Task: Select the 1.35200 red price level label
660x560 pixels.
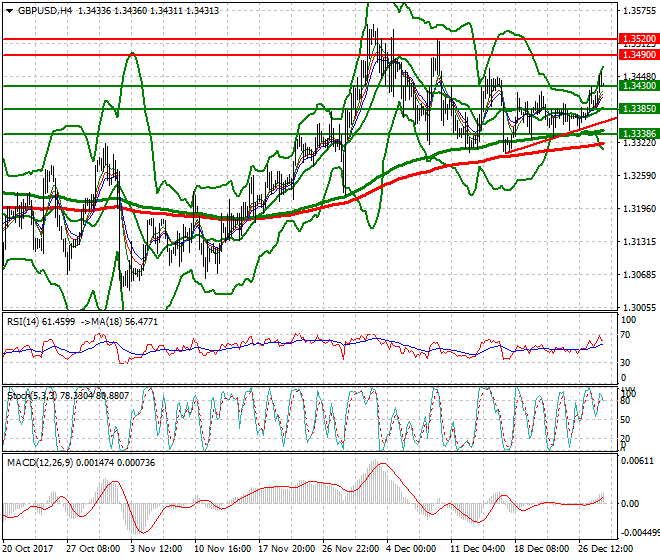Action: point(639,39)
